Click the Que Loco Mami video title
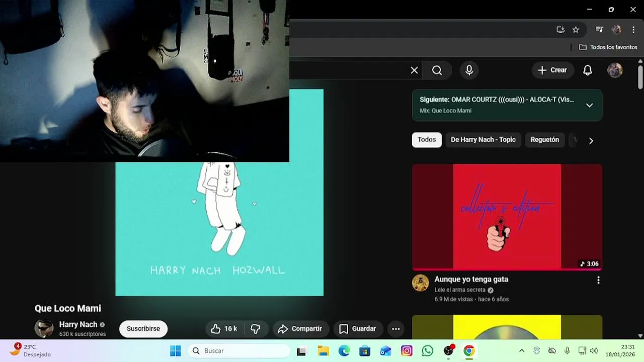 point(68,308)
